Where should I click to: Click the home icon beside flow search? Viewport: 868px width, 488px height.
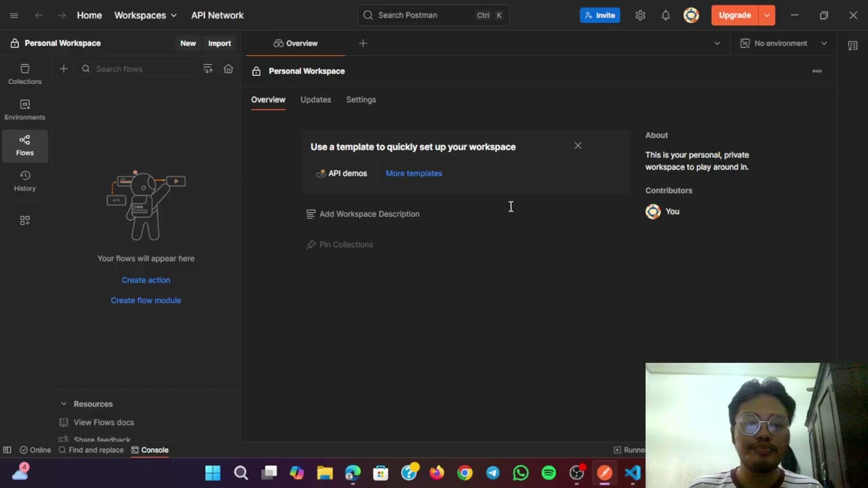click(x=229, y=68)
